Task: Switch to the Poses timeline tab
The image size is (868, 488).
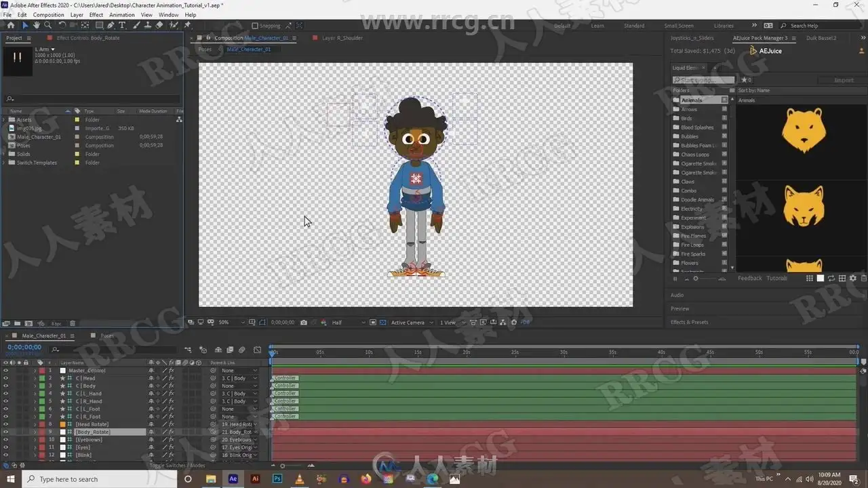Action: [x=107, y=335]
